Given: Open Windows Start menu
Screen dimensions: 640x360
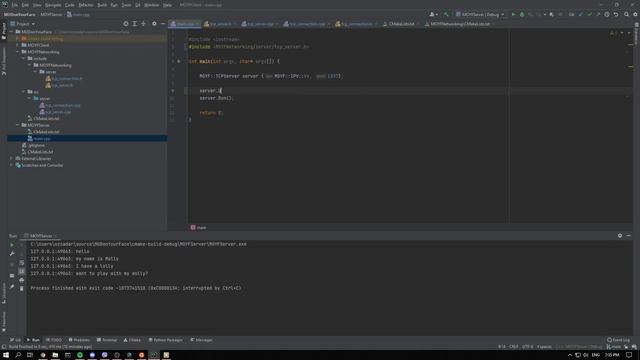Looking at the screenshot, I should [6, 355].
